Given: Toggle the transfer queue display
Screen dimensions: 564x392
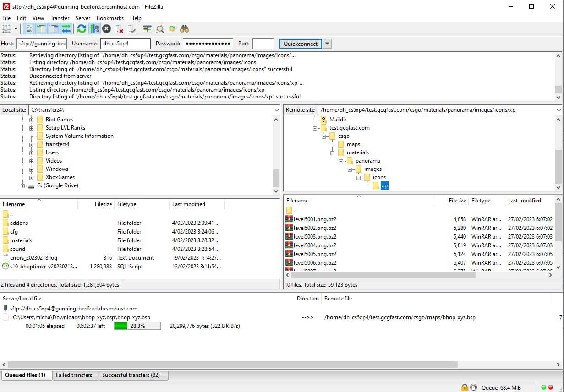Looking at the screenshot, I should click(x=66, y=29).
